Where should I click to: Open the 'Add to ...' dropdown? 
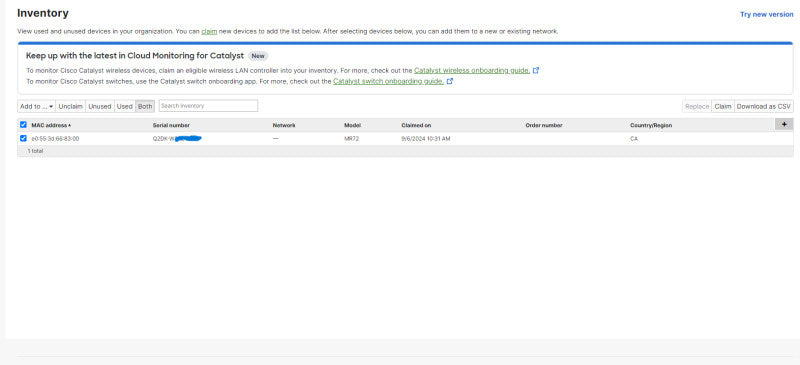pyautogui.click(x=36, y=106)
